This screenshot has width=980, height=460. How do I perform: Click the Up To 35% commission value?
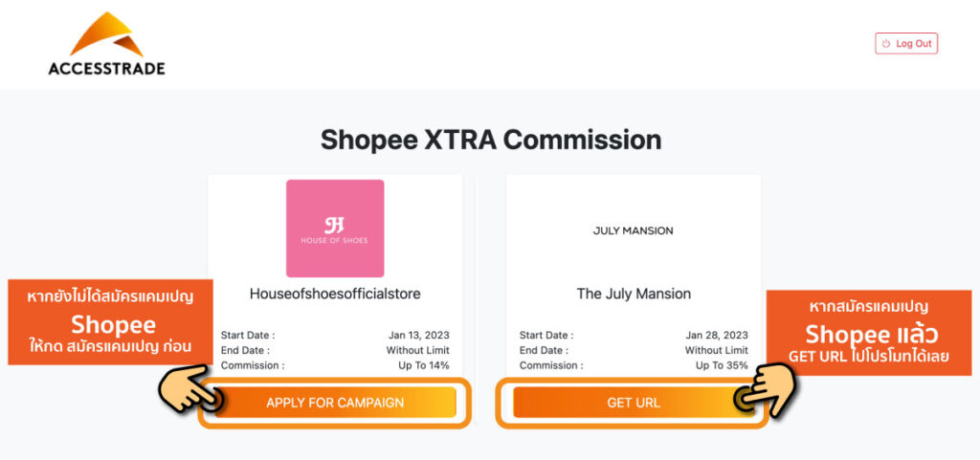pos(722,365)
